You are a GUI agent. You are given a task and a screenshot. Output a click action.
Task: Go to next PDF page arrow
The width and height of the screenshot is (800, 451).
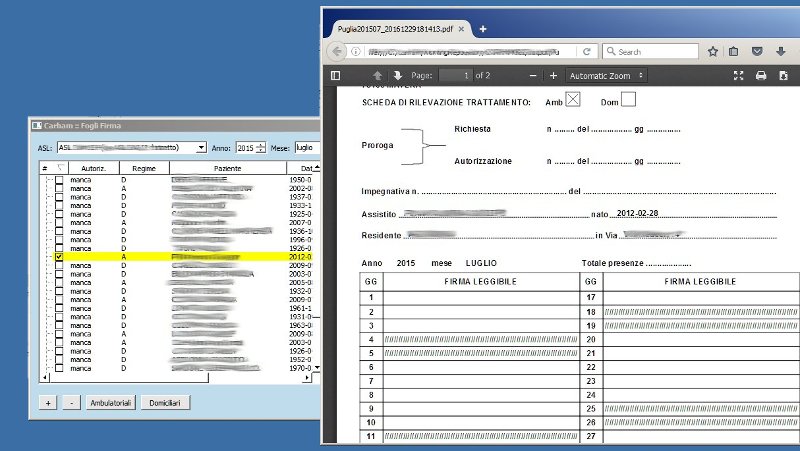pyautogui.click(x=398, y=76)
